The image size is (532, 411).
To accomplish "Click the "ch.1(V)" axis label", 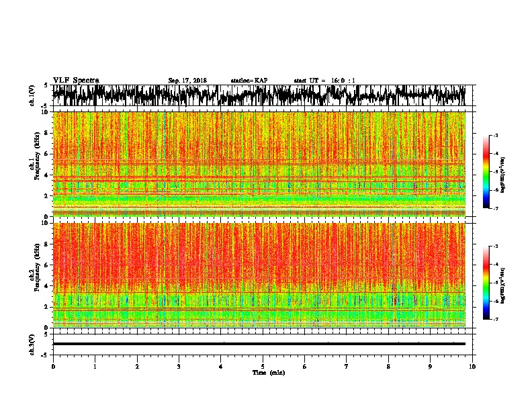I will 32,95.
